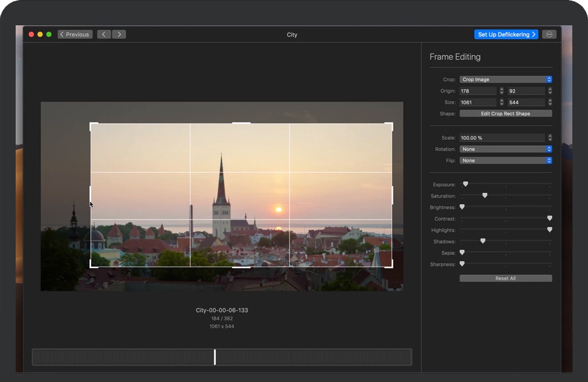Viewport: 588px width, 382px height.
Task: Expand the Rotation dropdown
Action: (x=505, y=149)
